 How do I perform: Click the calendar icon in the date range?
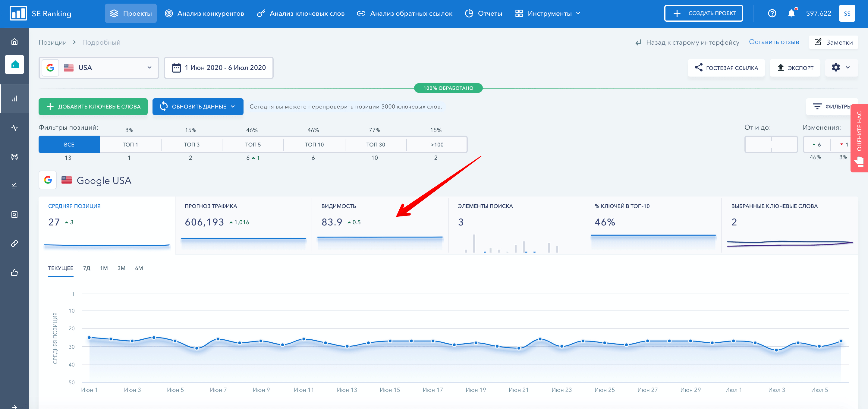[x=176, y=68]
